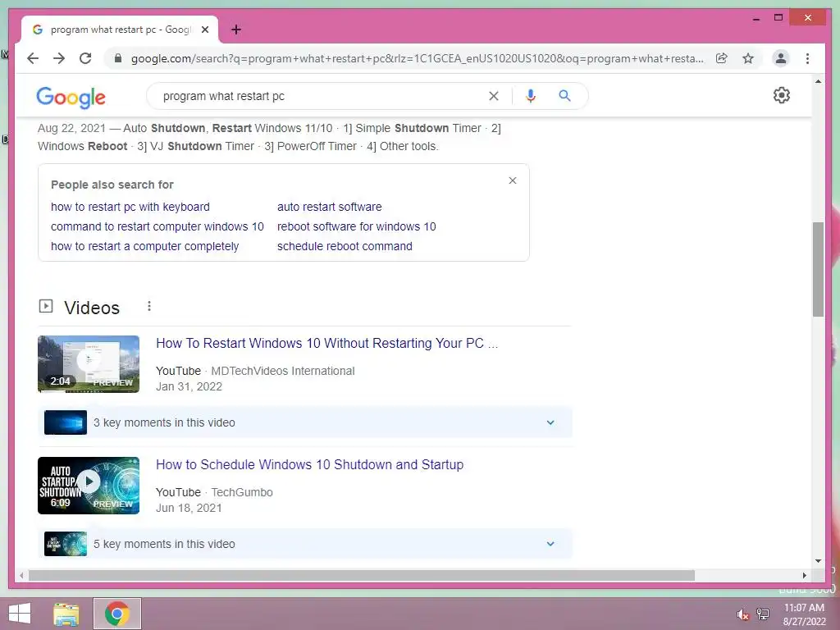Click the Videos section play icon
840x630 pixels.
(x=46, y=306)
